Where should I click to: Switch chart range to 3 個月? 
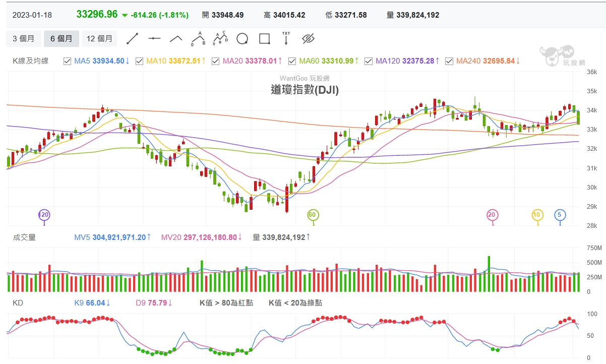pos(23,39)
